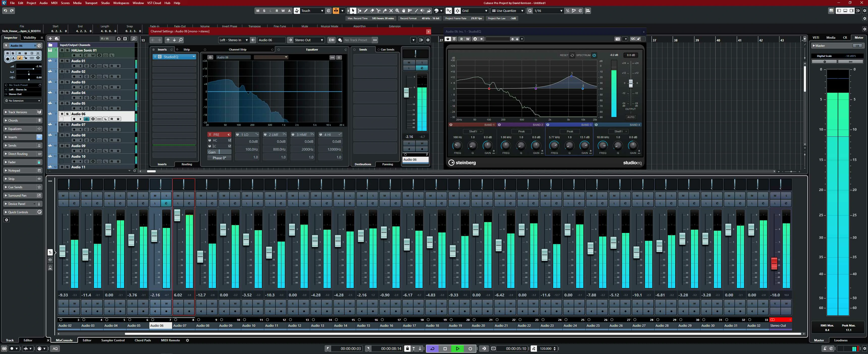Image resolution: width=868 pixels, height=354 pixels.
Task: Click the Band 3 GAIN knob in StudioEQ
Action: (585, 146)
